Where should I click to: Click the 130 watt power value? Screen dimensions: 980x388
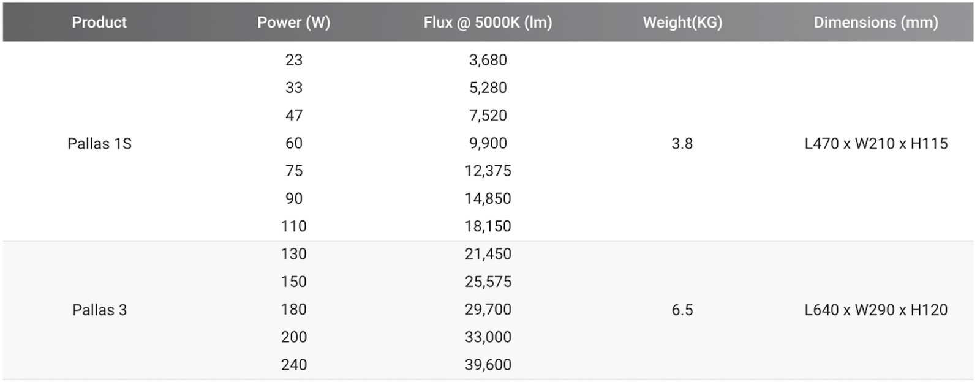(x=293, y=254)
